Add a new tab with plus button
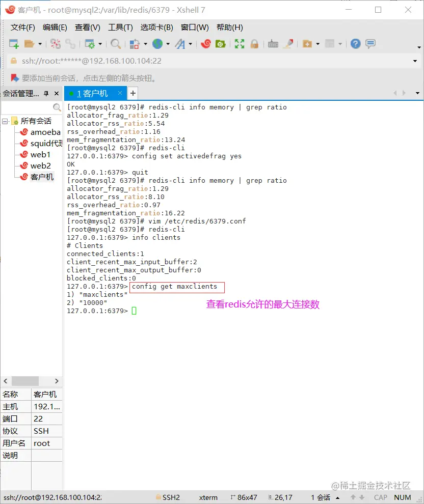Image resolution: width=424 pixels, height=504 pixels. [133, 94]
